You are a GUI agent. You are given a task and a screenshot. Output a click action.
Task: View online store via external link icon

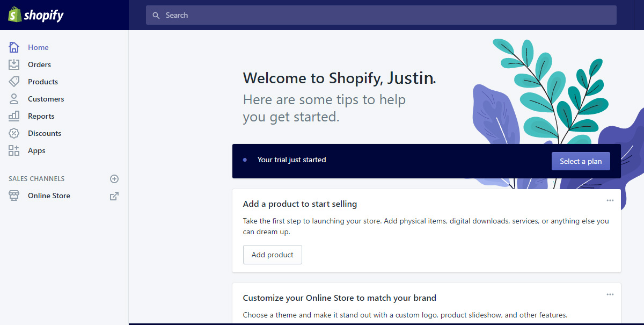[x=114, y=196]
